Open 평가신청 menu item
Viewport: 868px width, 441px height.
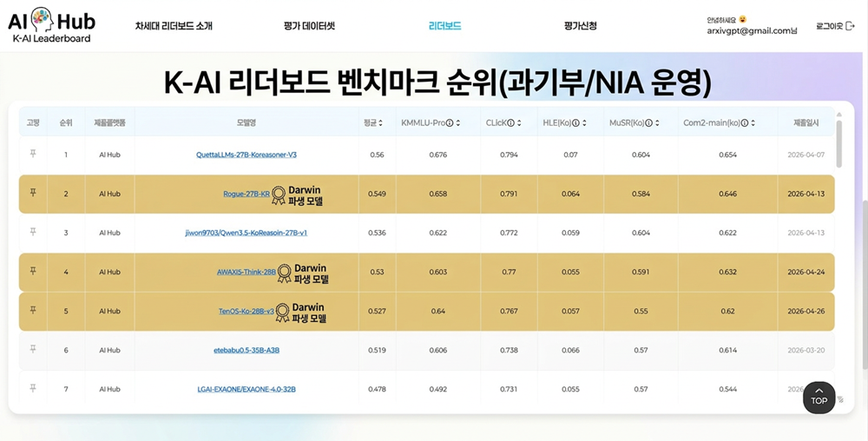click(580, 26)
